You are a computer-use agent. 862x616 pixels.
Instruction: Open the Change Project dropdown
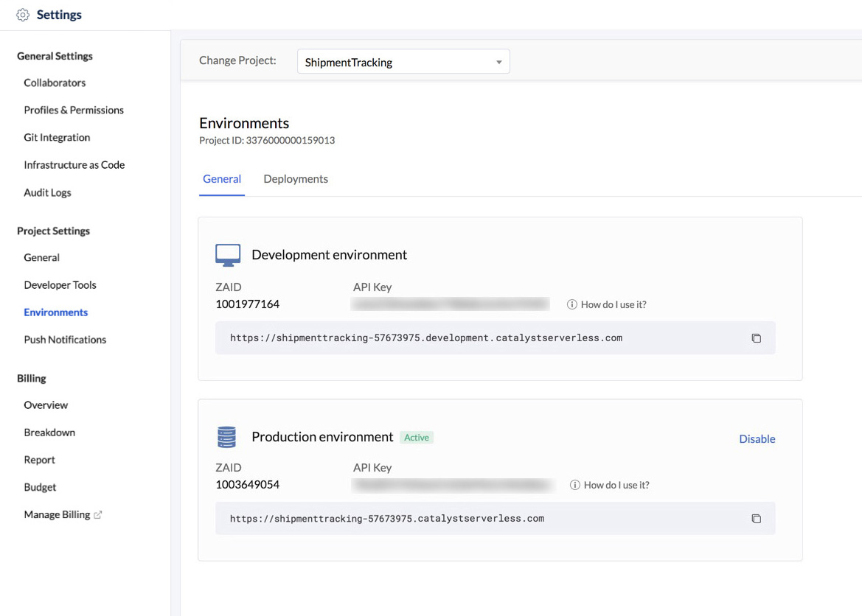pos(403,62)
